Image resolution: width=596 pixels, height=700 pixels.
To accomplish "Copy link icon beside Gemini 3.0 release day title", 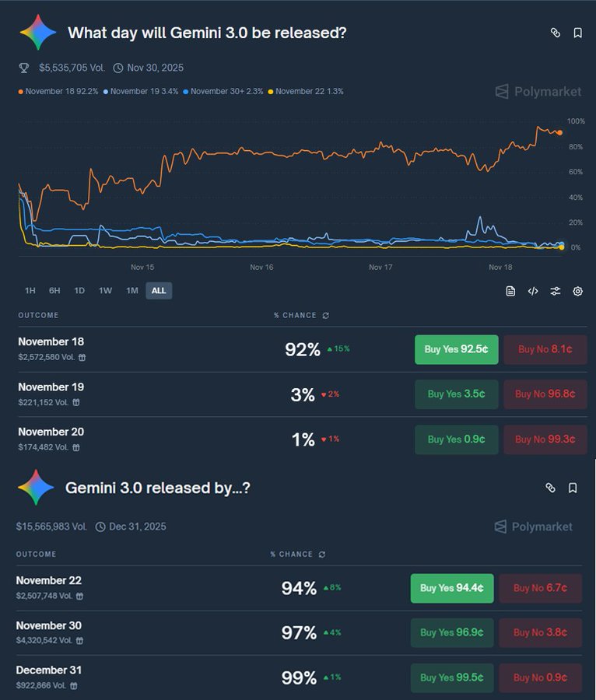I will 555,33.
